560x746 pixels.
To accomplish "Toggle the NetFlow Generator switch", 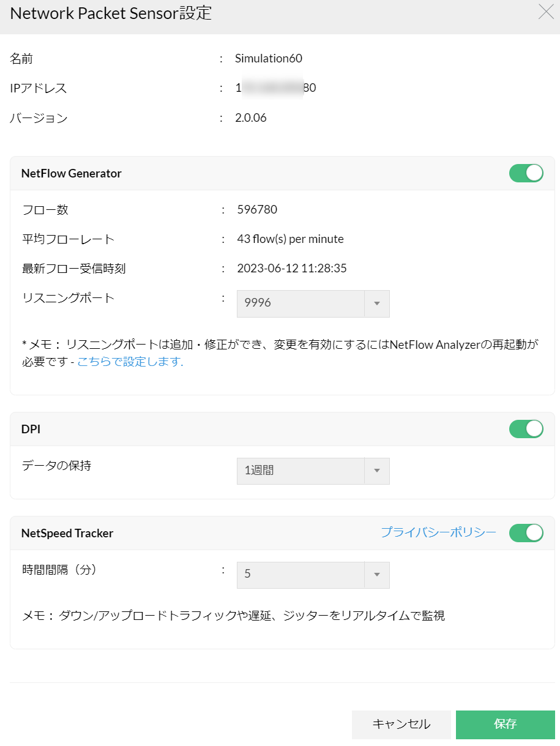I will 526,173.
